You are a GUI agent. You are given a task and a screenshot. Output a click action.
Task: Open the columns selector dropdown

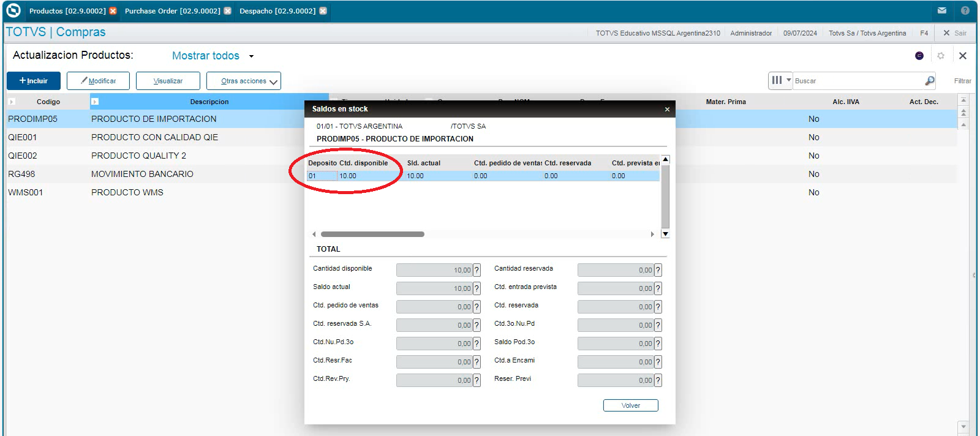[781, 80]
